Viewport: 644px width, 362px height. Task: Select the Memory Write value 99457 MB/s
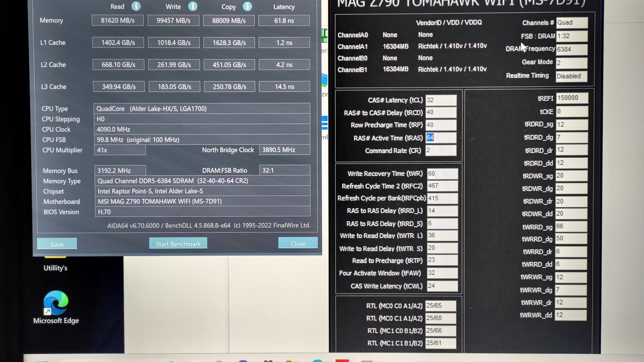pyautogui.click(x=174, y=20)
